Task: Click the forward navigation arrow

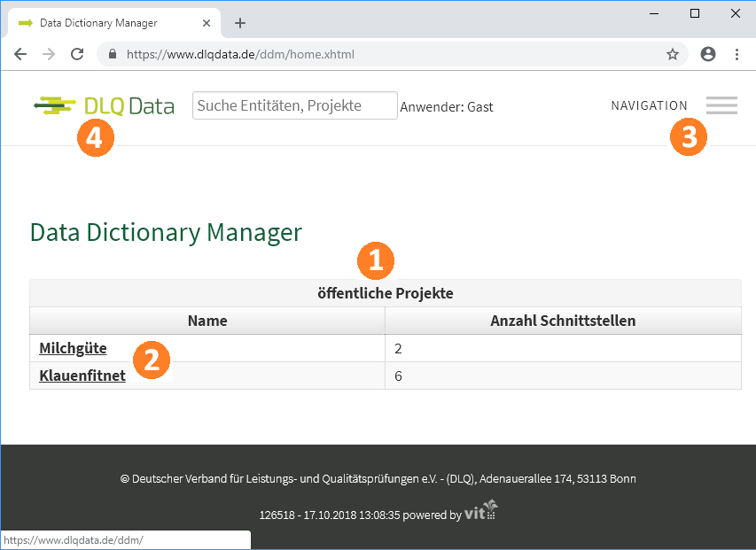Action: coord(49,54)
